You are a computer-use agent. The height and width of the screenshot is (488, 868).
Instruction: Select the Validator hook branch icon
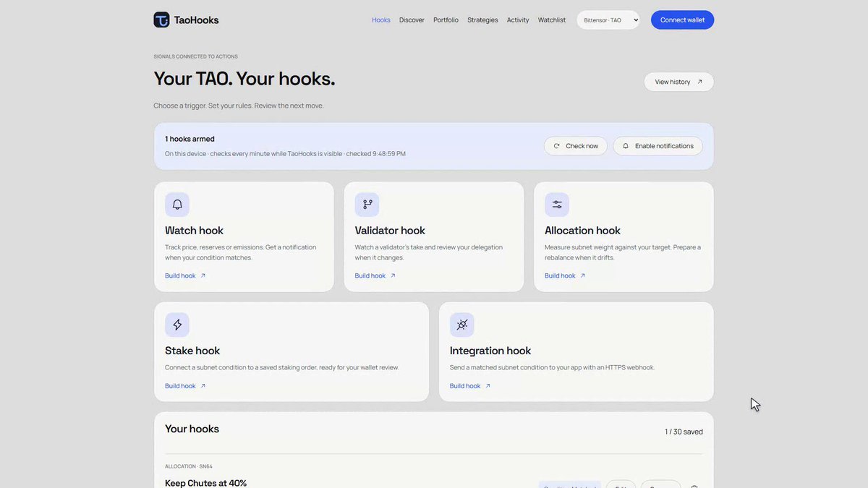click(x=367, y=205)
